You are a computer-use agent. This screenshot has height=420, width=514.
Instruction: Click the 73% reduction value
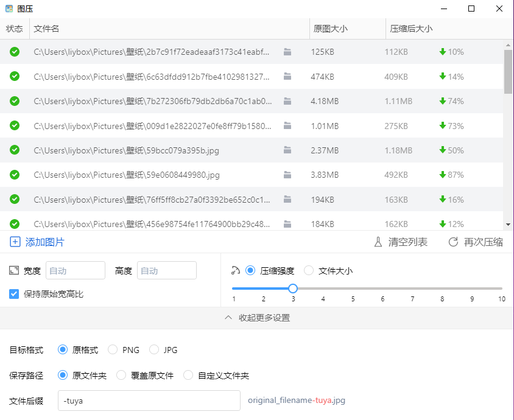coord(456,126)
